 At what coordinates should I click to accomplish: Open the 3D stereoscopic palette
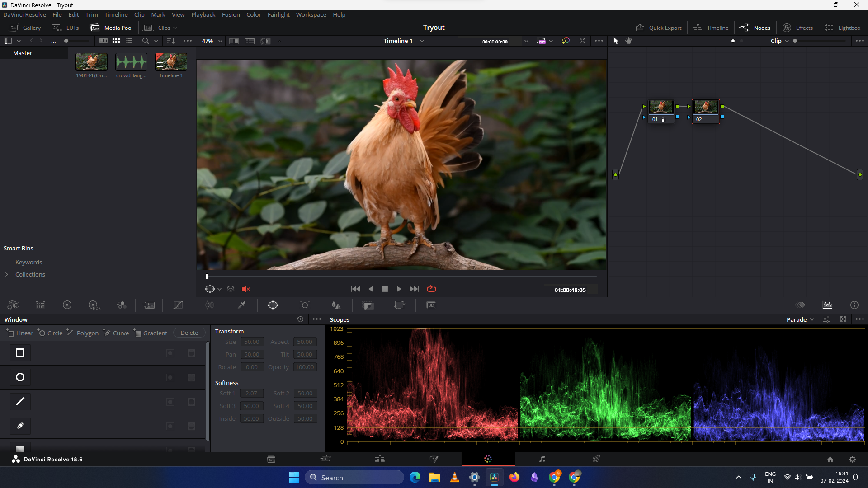point(431,305)
